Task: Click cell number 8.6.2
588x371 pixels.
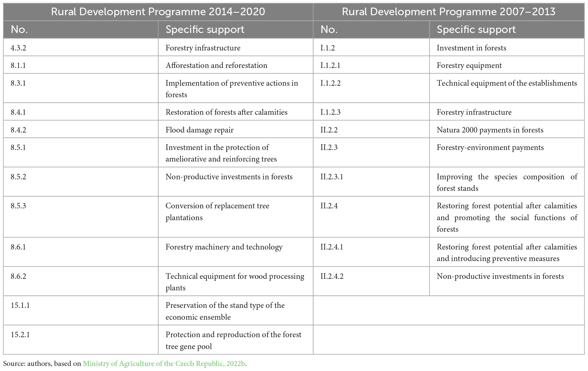Action: pyautogui.click(x=81, y=281)
